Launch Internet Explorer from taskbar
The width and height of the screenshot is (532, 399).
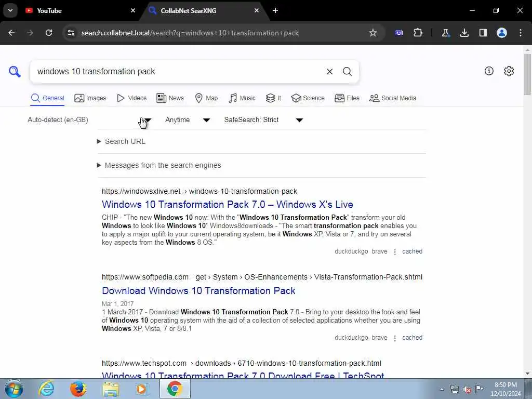point(46,389)
